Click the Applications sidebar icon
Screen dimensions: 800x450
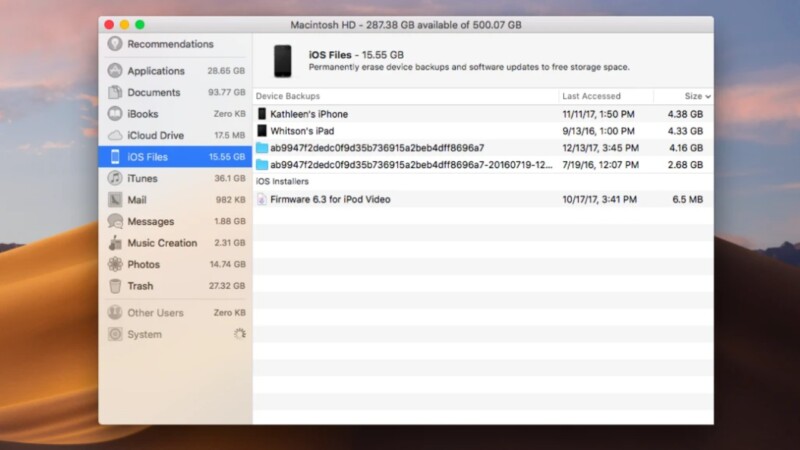tap(115, 70)
